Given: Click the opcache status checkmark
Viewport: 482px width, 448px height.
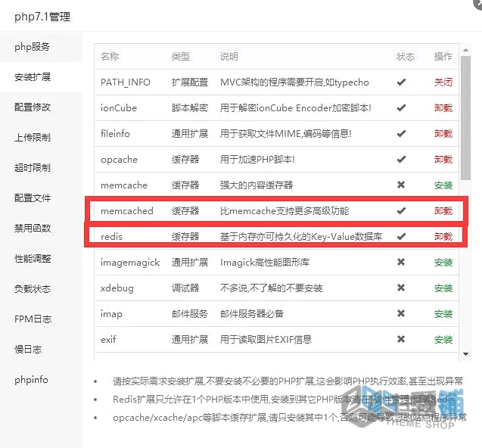Looking at the screenshot, I should [401, 159].
